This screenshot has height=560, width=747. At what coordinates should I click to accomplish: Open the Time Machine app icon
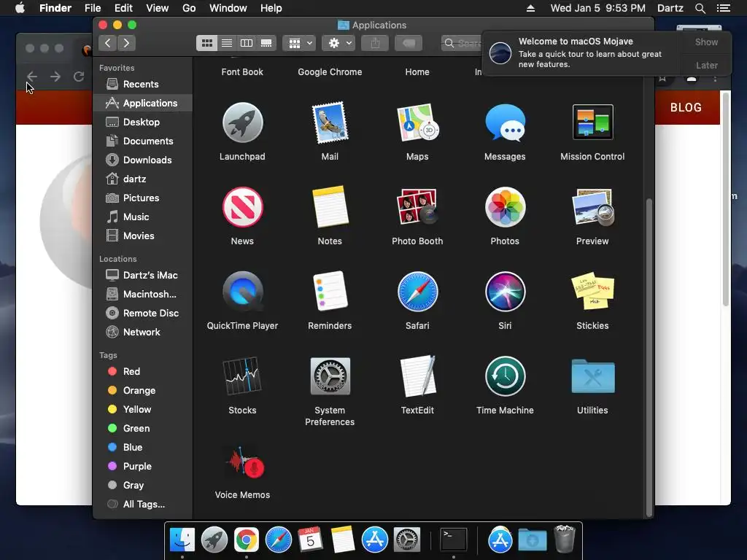[505, 376]
